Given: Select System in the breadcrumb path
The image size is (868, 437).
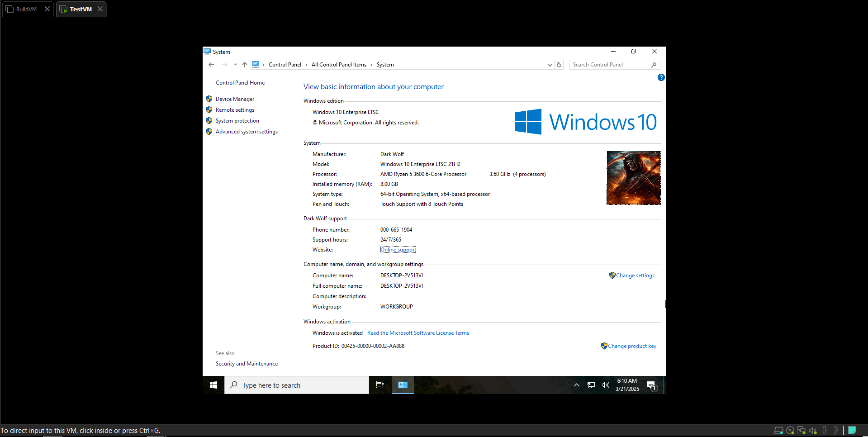Looking at the screenshot, I should coord(385,65).
